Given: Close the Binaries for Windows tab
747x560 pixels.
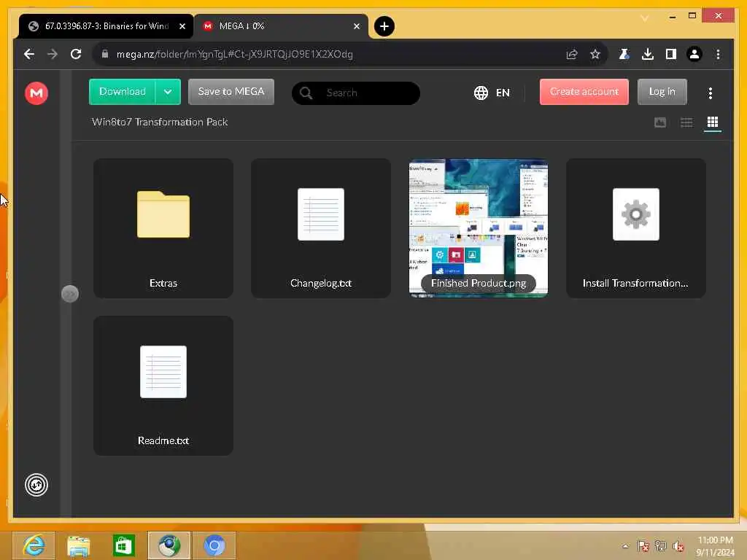Looking at the screenshot, I should pos(182,26).
